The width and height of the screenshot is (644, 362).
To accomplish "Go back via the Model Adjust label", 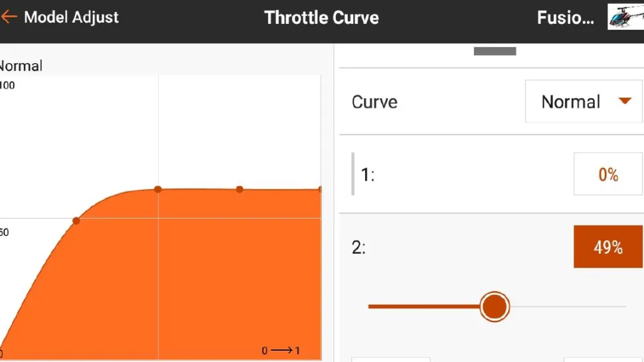I will coord(71,17).
